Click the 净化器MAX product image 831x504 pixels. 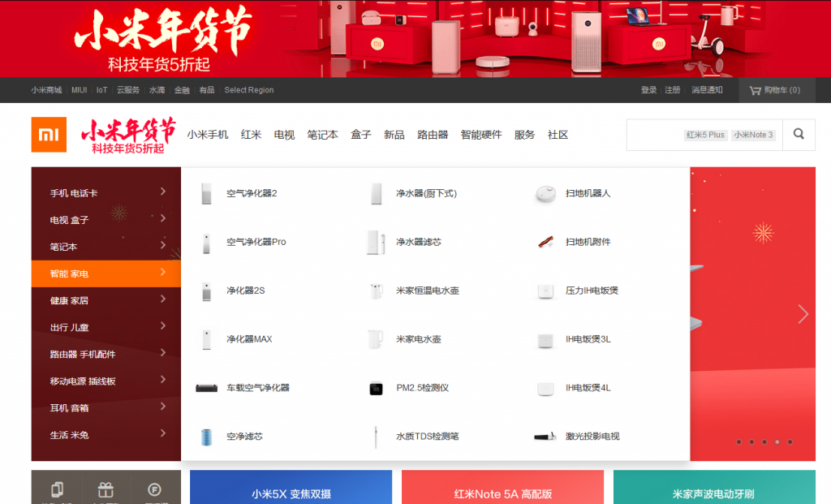(x=207, y=340)
